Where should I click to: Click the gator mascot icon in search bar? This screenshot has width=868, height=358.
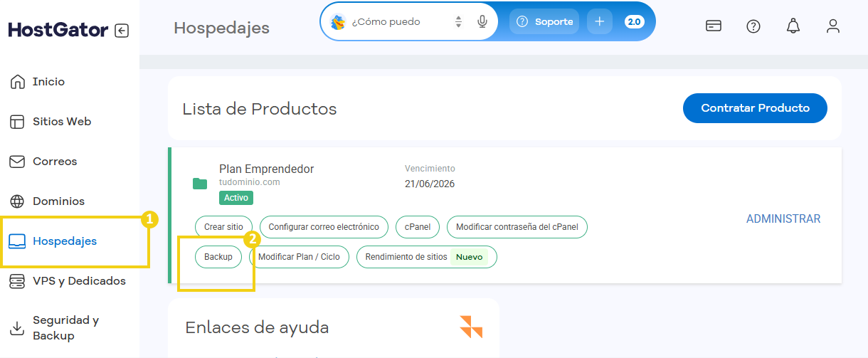(x=338, y=22)
